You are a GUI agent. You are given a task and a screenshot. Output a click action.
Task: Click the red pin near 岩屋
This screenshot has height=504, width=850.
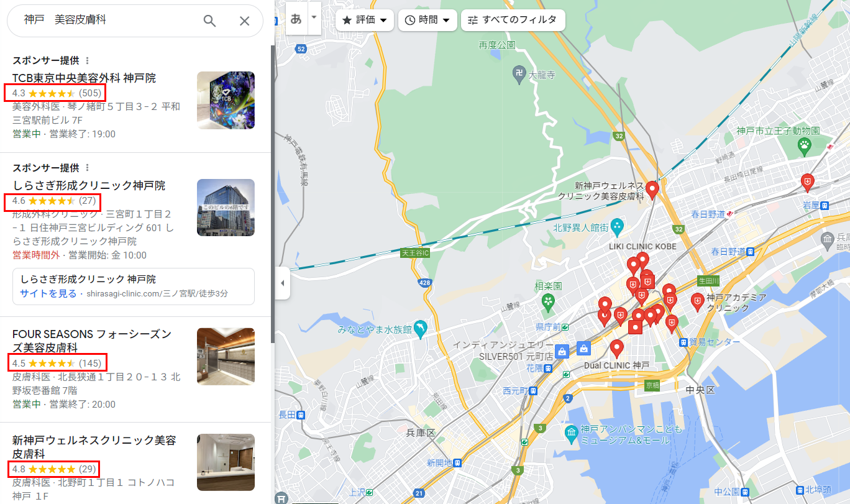[808, 183]
